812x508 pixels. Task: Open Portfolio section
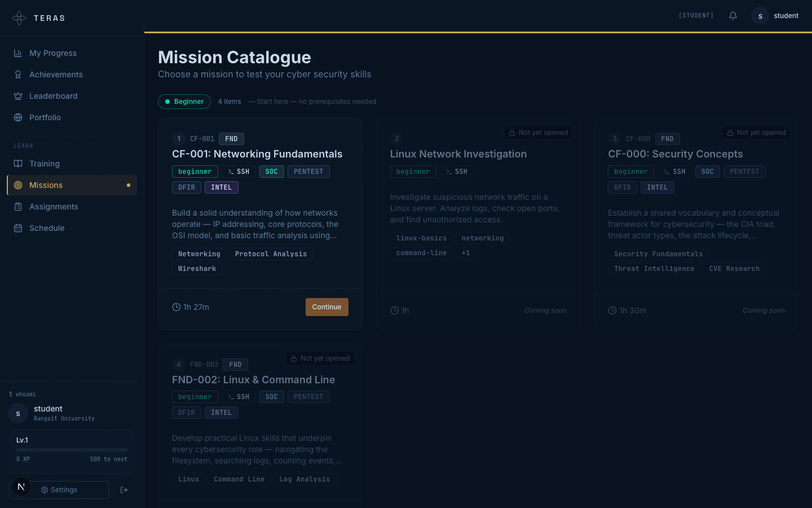point(72,117)
